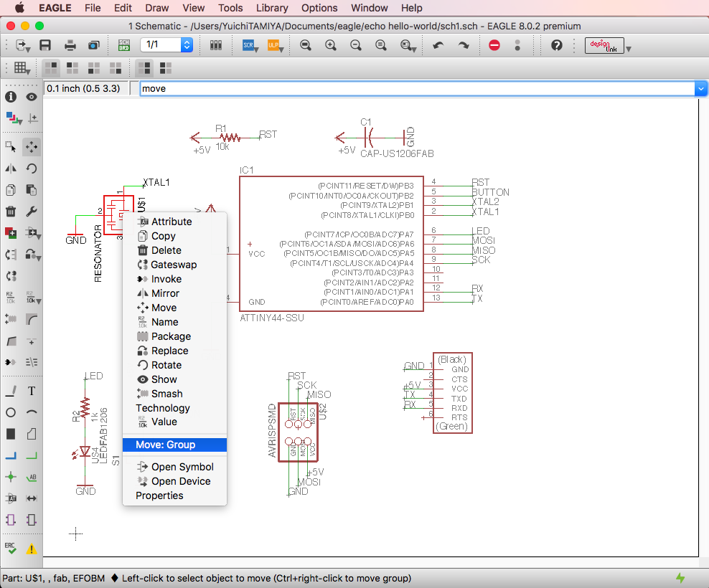Choose Move: Group in context menu
The width and height of the screenshot is (709, 588).
tap(174, 445)
